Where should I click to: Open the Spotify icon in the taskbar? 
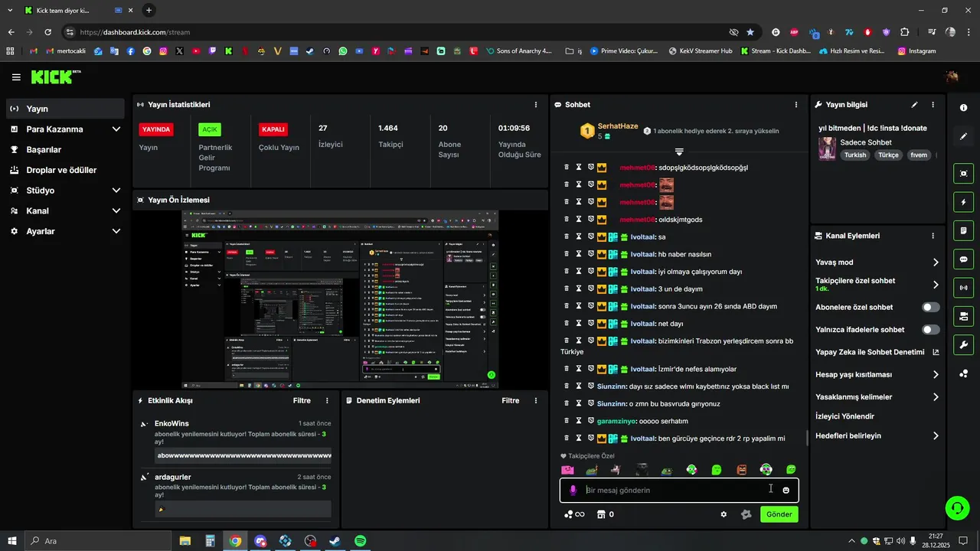[360, 541]
